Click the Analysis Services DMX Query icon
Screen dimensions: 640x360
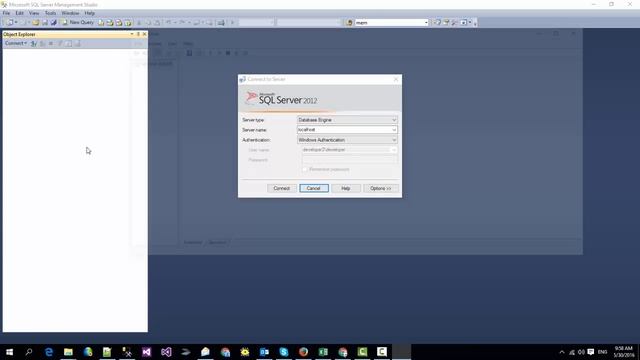[119, 22]
